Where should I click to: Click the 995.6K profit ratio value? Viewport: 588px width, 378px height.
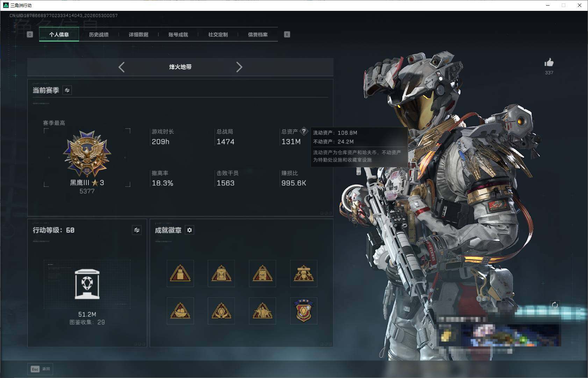coord(294,183)
